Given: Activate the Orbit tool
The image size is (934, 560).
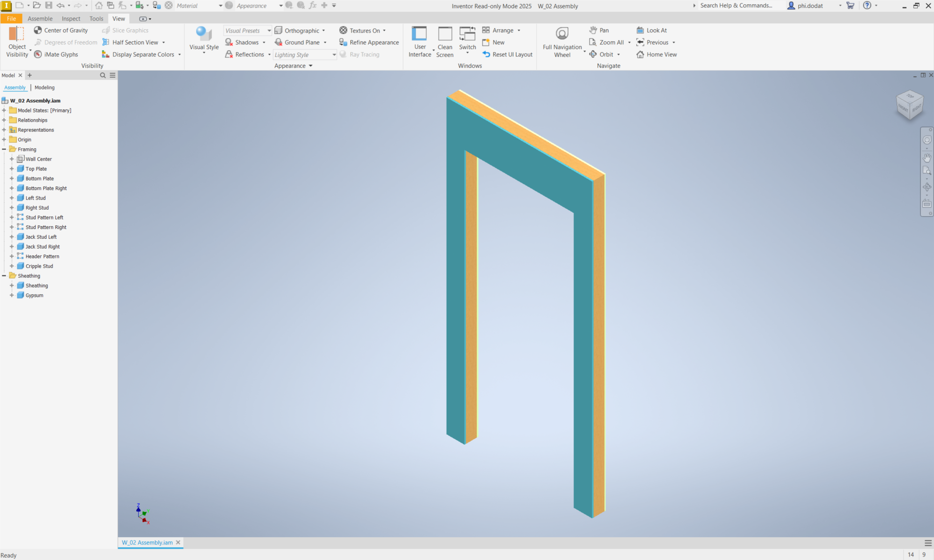Looking at the screenshot, I should pyautogui.click(x=604, y=54).
